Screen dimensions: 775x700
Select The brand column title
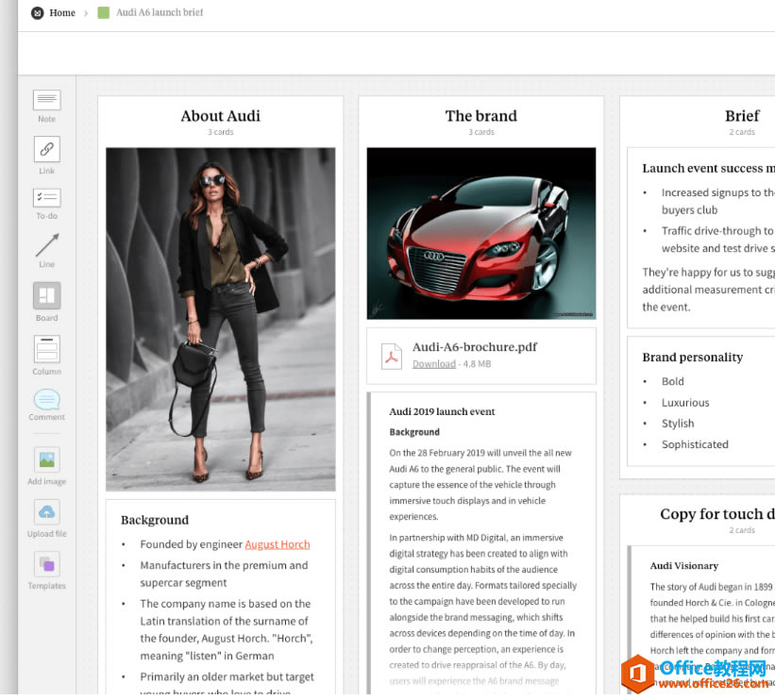click(480, 116)
